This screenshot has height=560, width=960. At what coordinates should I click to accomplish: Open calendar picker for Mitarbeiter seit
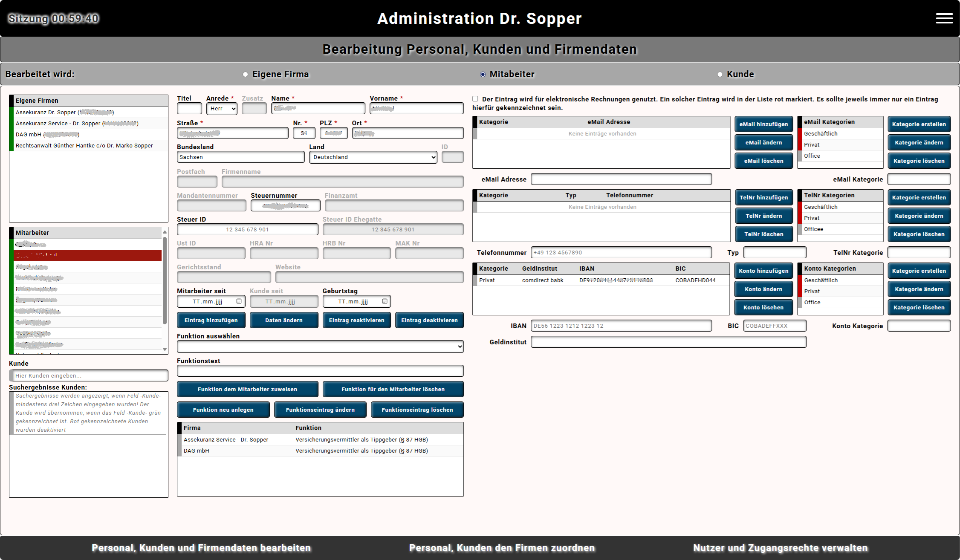pos(239,301)
